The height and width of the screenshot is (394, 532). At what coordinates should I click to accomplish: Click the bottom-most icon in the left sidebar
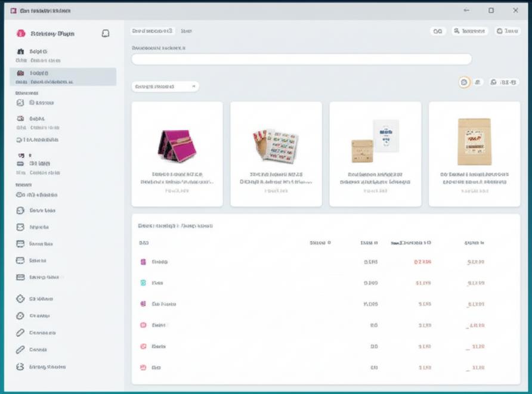[20, 367]
